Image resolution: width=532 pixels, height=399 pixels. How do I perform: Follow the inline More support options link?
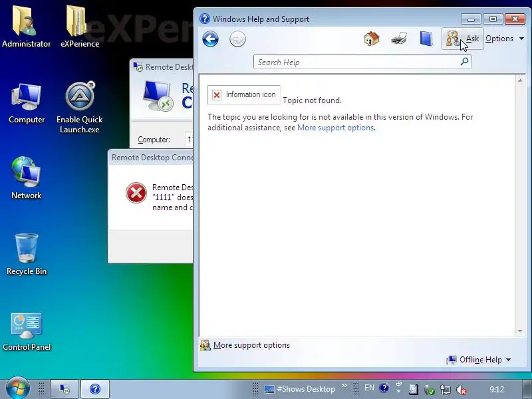(x=336, y=128)
